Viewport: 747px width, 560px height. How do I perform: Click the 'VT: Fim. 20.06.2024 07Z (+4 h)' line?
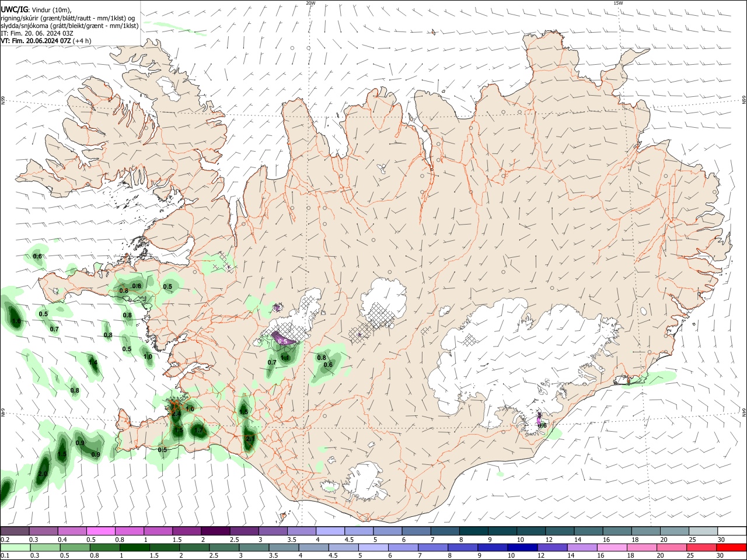tap(46, 41)
